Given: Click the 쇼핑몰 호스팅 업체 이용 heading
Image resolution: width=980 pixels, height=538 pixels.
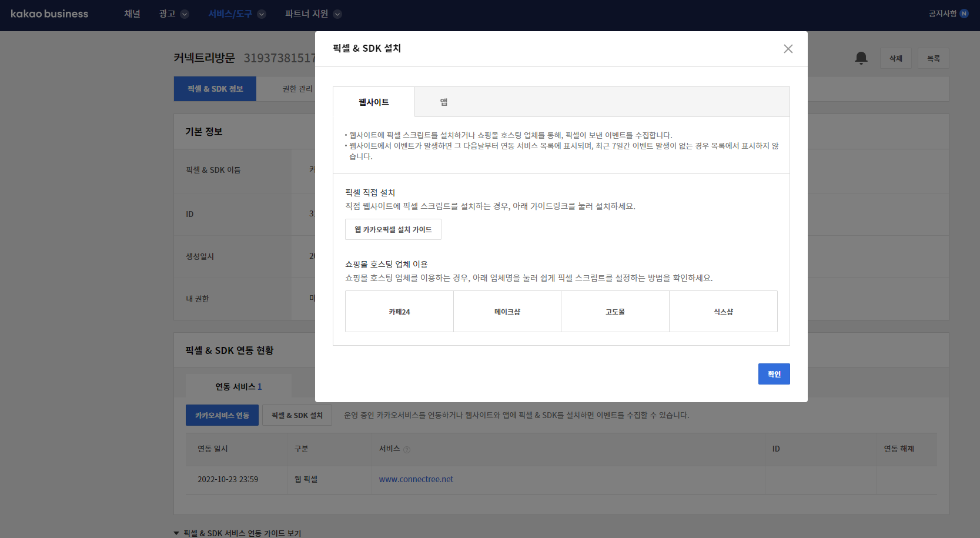Looking at the screenshot, I should coord(386,264).
